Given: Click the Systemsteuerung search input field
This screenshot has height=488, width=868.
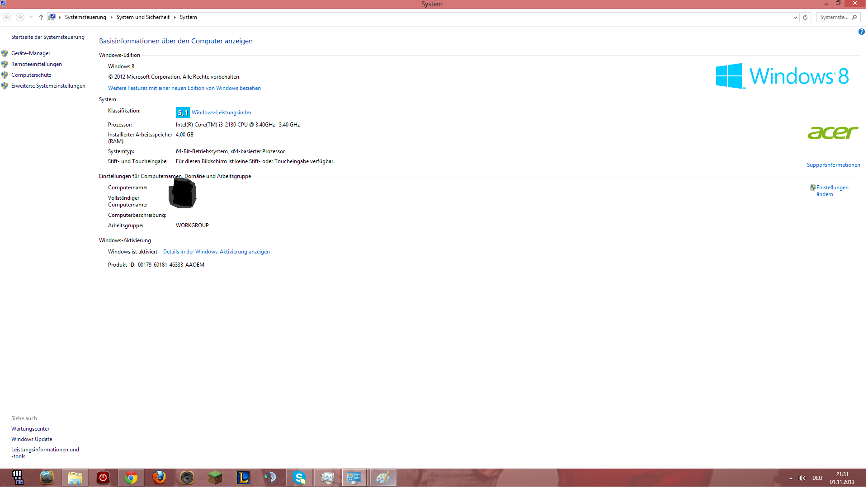Looking at the screenshot, I should [834, 17].
